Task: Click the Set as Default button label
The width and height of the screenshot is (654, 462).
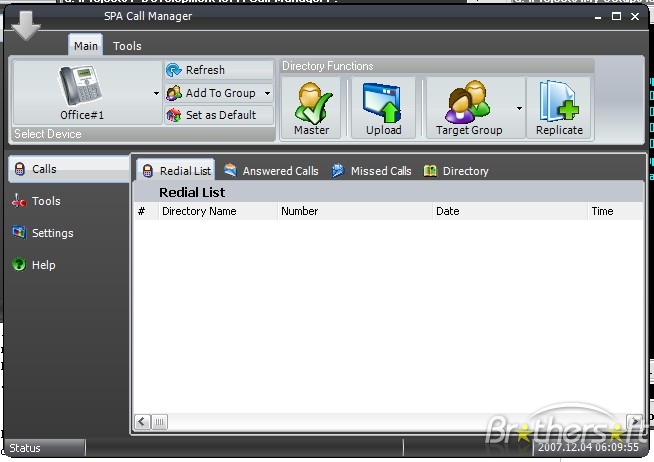Action: 221,115
